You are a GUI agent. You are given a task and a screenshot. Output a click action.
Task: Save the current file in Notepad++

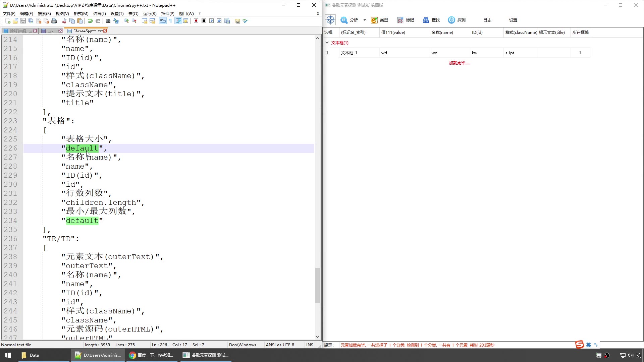click(x=23, y=21)
